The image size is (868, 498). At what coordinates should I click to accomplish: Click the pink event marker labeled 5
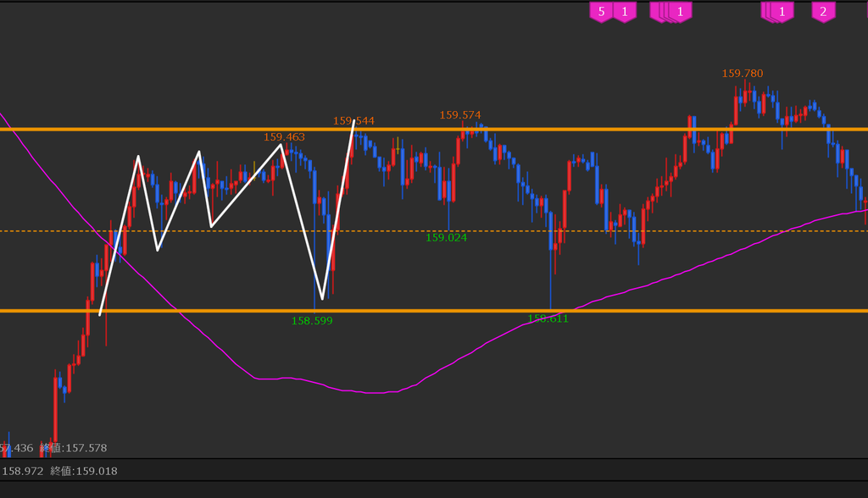(601, 12)
